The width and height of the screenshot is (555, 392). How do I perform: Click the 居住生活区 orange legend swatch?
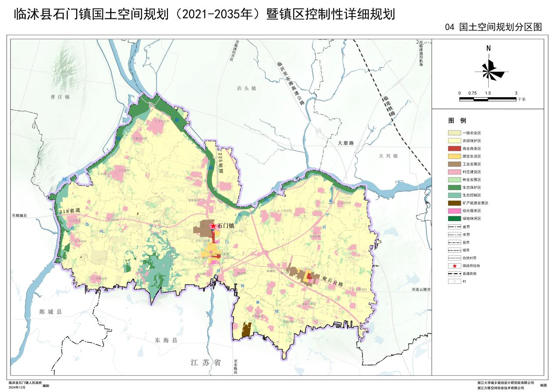454,156
